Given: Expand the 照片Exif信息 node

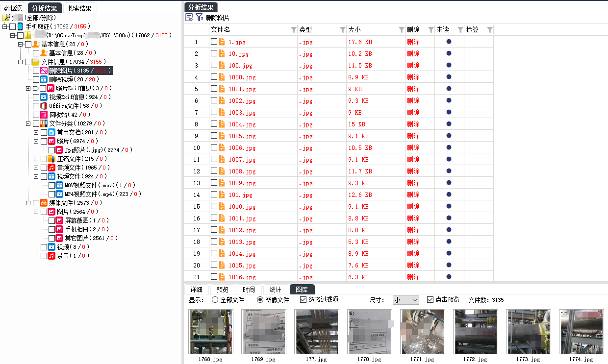Looking at the screenshot, I should [x=28, y=88].
